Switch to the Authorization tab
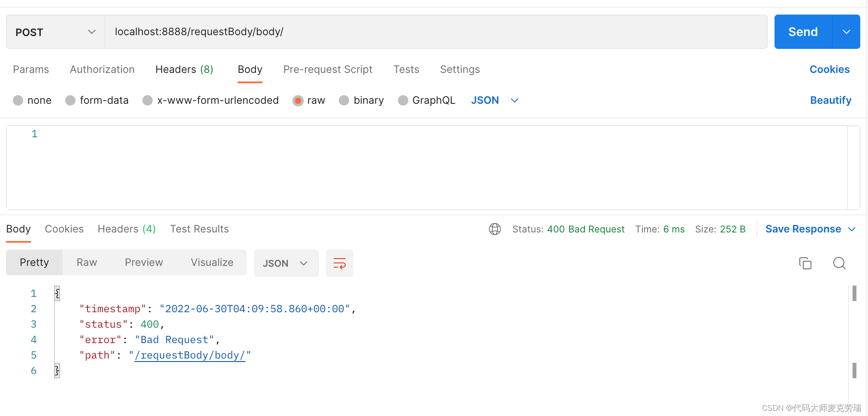 pos(102,69)
